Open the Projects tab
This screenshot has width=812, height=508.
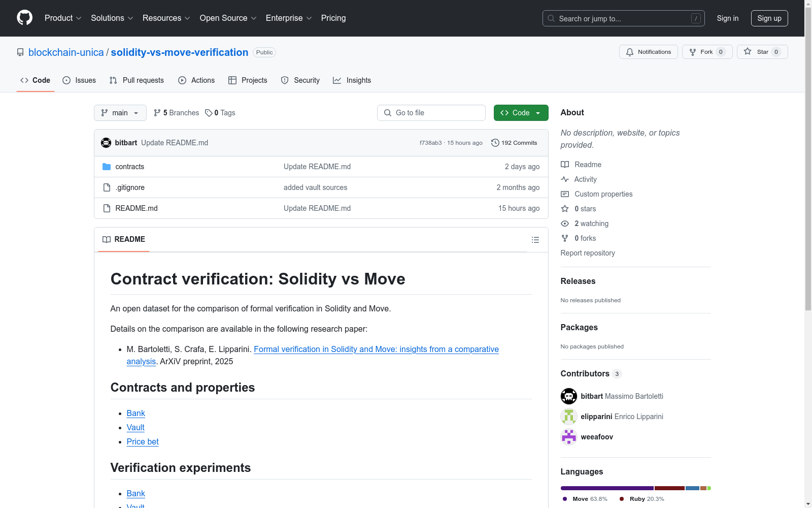pos(248,80)
